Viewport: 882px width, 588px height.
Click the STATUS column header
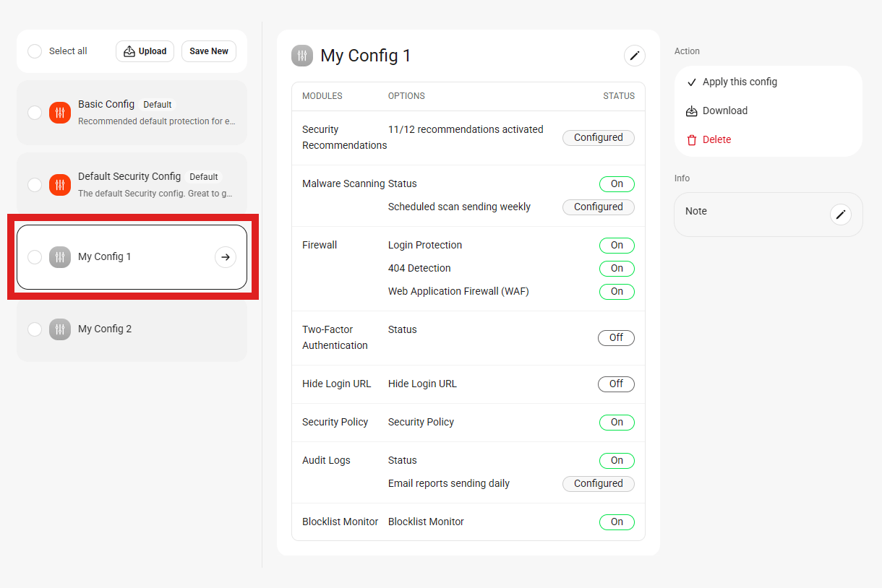coord(619,96)
